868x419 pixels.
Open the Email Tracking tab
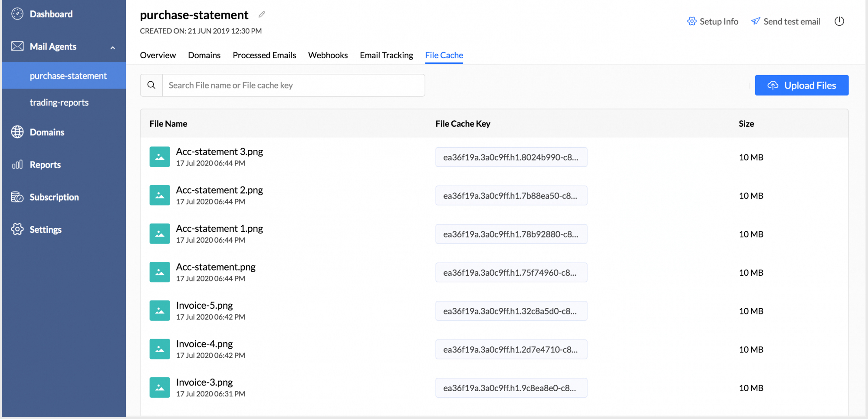pyautogui.click(x=386, y=55)
